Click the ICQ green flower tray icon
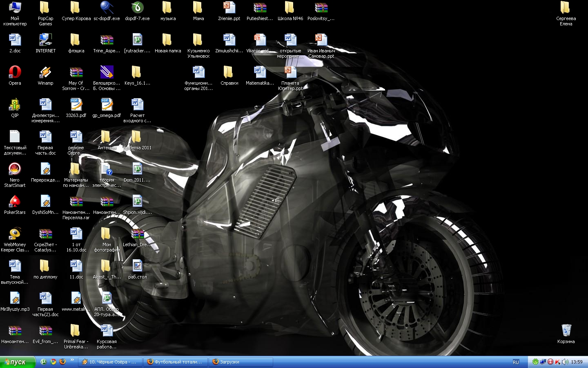Viewport: 588px width, 368px height. pos(535,362)
